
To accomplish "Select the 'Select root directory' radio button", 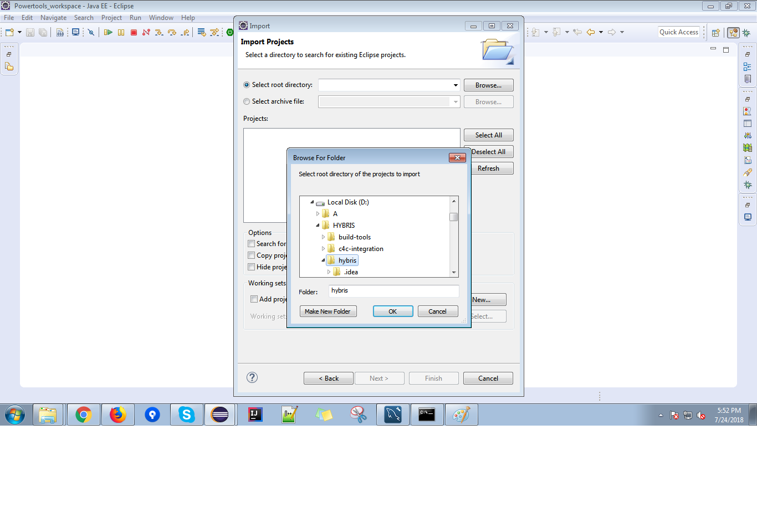I will (x=246, y=85).
